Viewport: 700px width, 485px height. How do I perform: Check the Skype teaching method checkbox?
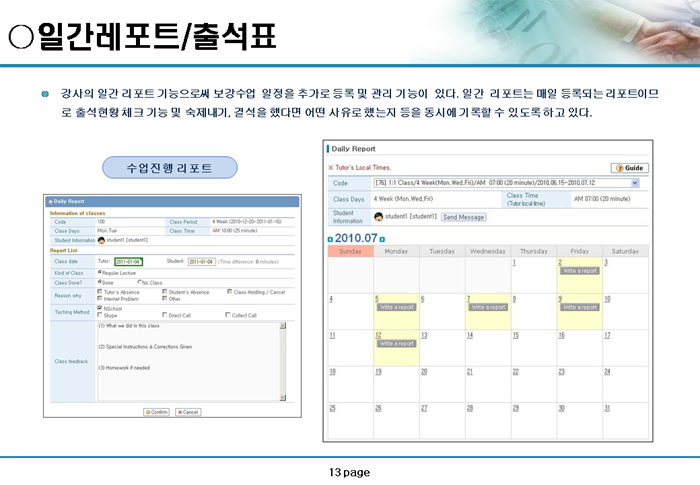pos(100,315)
